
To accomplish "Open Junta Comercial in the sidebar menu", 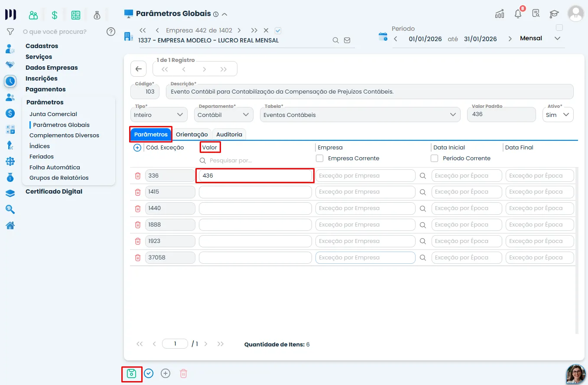I will [x=53, y=114].
